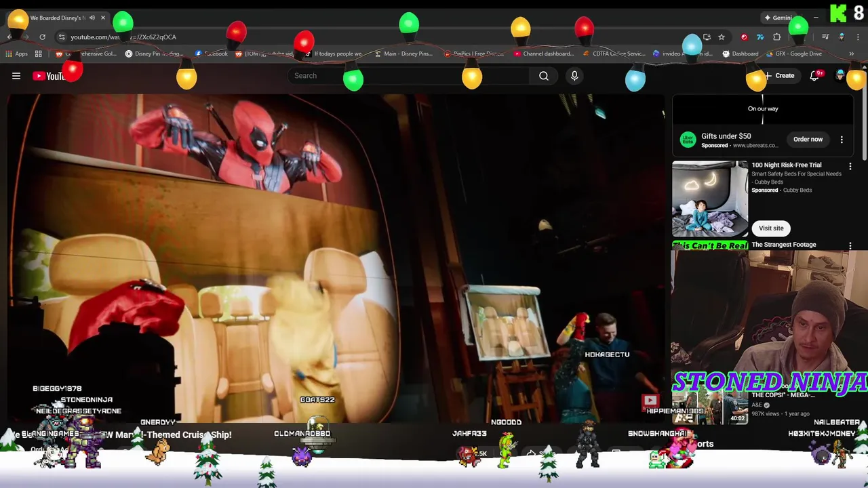
Task: Click 'Visit site' on Cubby Beds ad
Action: [771, 228]
